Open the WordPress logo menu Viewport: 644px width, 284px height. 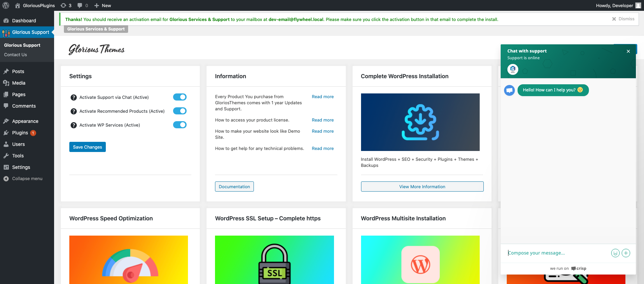6,5
